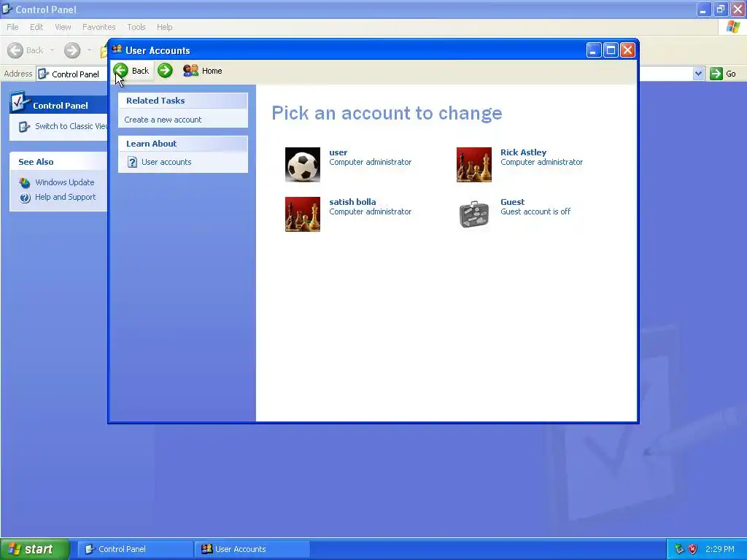Click the Control Panel address field
This screenshot has width=747, height=560.
point(72,74)
